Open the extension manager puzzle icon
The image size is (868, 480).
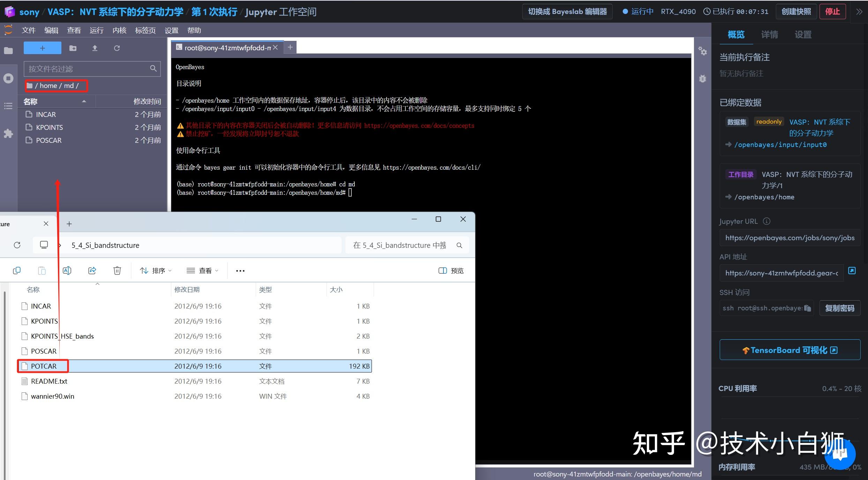pos(8,133)
